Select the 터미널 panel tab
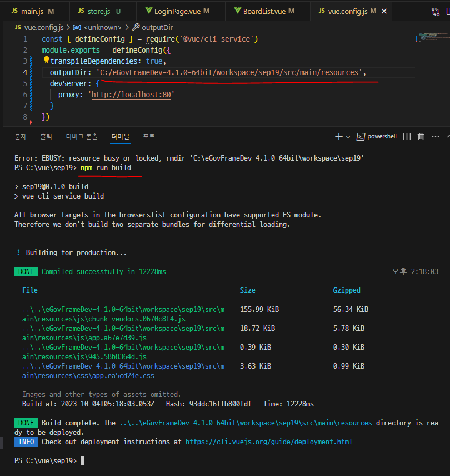The image size is (450, 476). (x=120, y=137)
